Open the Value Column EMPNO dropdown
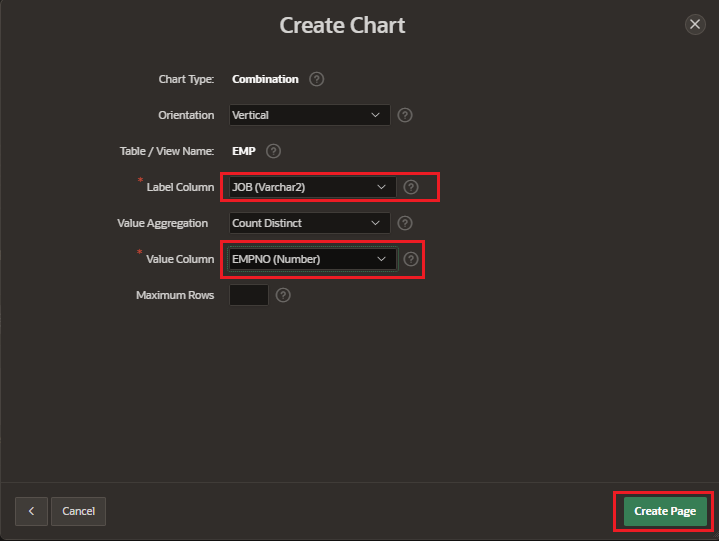 point(309,259)
